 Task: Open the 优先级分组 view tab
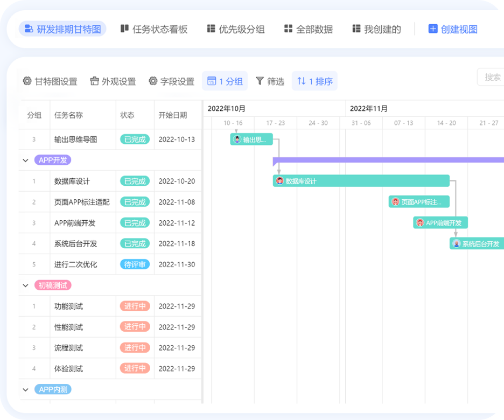(236, 29)
